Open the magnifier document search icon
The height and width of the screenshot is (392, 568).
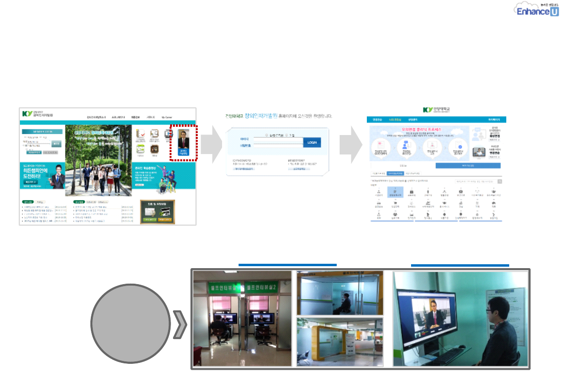click(155, 134)
